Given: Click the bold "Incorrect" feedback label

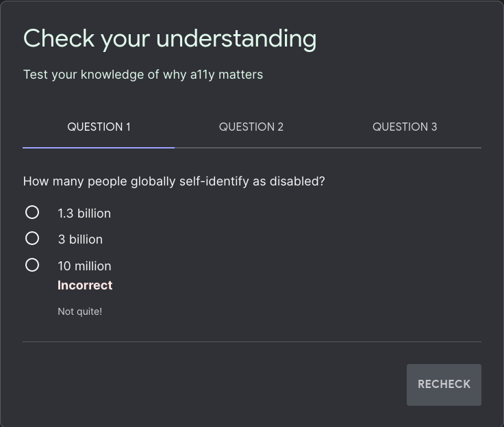Looking at the screenshot, I should (x=85, y=285).
